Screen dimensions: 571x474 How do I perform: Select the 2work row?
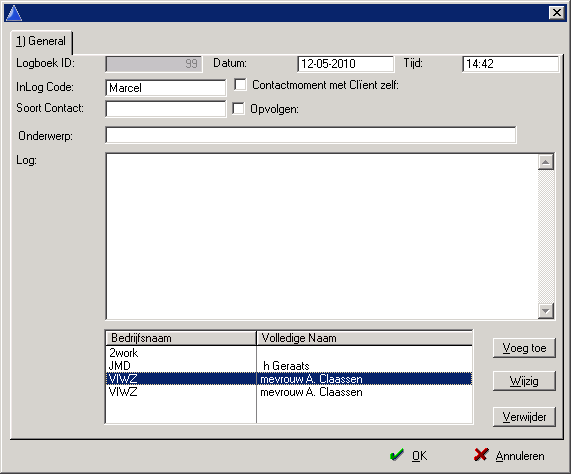[x=289, y=353]
